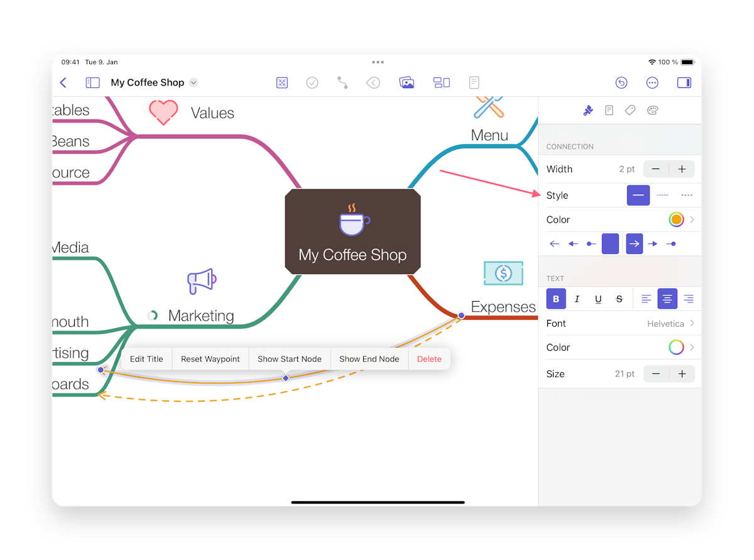Image resolution: width=754 pixels, height=560 pixels.
Task: Click the center/fit map toolbar icon
Action: pyautogui.click(x=281, y=82)
